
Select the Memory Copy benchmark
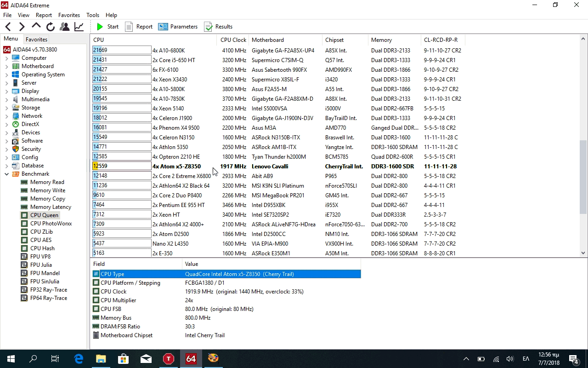[x=48, y=199]
